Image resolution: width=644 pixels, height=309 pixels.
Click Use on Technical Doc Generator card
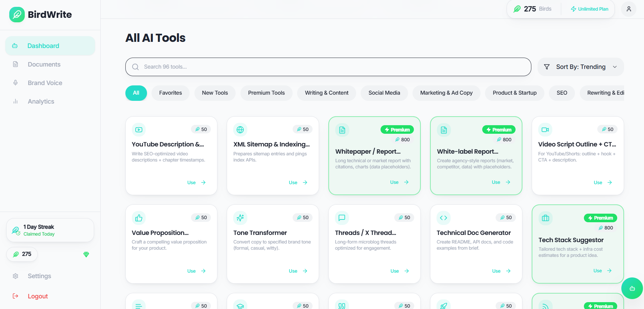click(x=501, y=271)
